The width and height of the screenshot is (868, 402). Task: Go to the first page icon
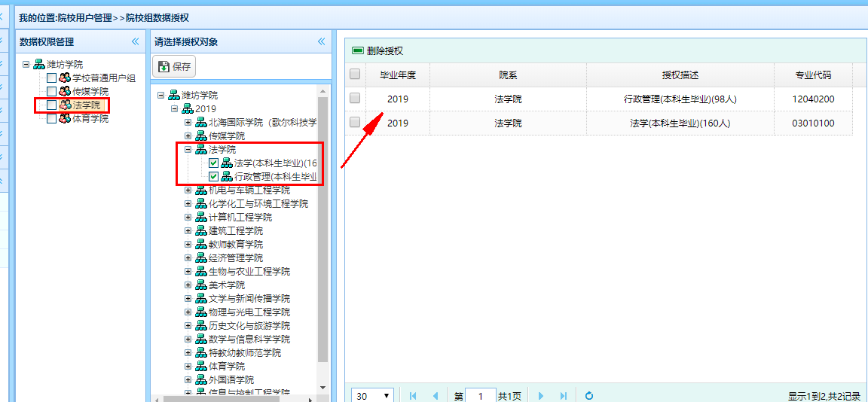(x=412, y=396)
